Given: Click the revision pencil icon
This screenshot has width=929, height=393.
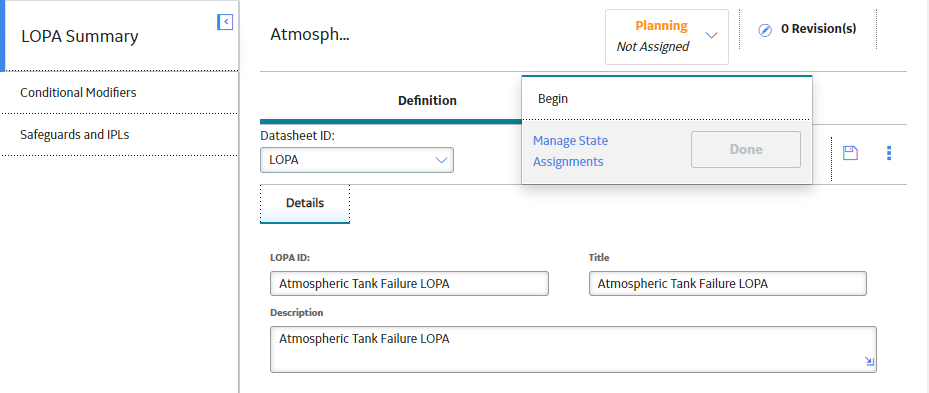Looking at the screenshot, I should point(765,30).
